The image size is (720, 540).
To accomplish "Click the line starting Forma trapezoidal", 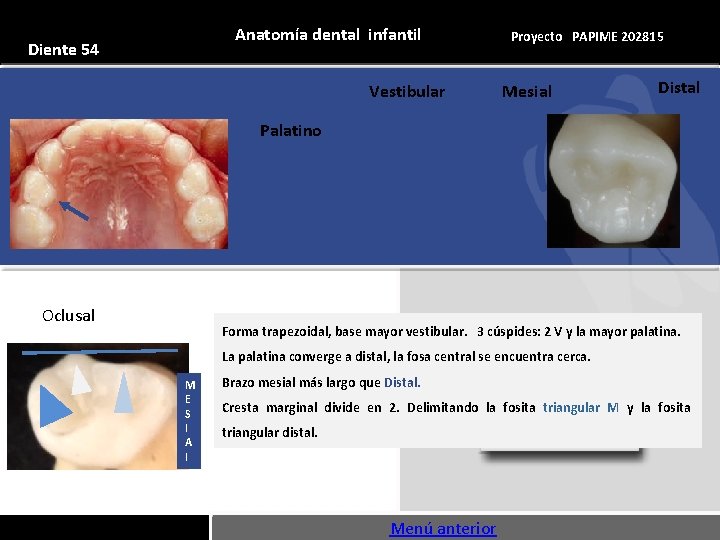I will [x=451, y=332].
